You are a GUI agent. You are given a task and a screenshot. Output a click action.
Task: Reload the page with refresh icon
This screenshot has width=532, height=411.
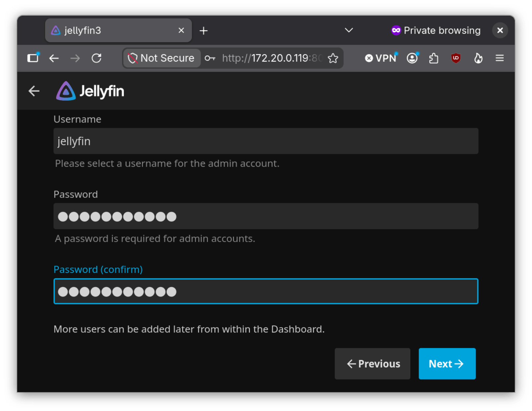(x=97, y=58)
